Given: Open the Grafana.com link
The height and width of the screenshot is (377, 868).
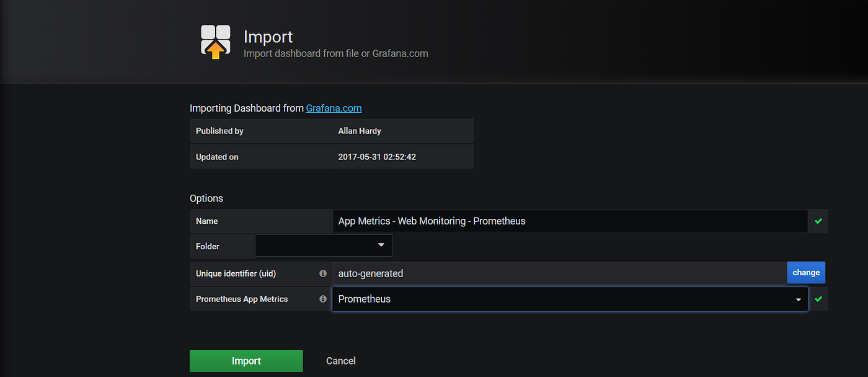Looking at the screenshot, I should pos(334,108).
